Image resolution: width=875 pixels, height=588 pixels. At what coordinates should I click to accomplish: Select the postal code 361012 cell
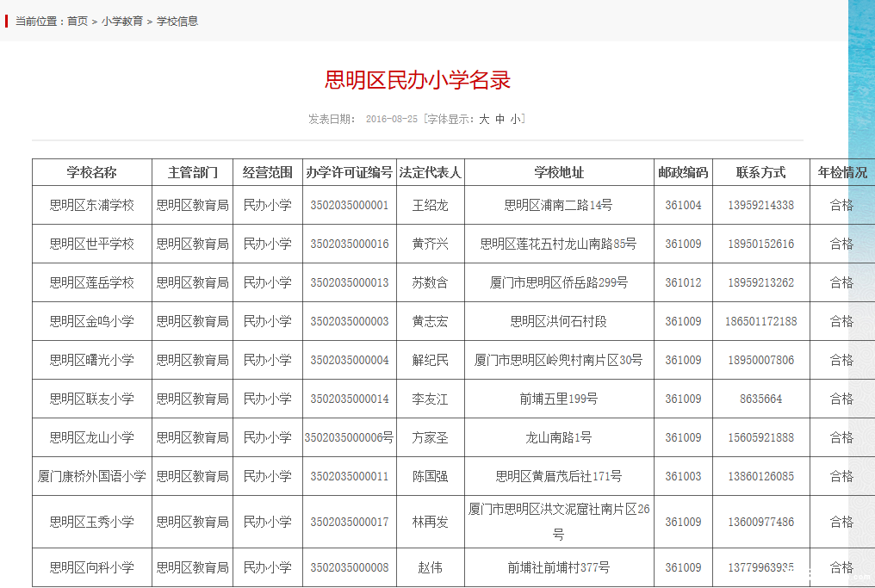[683, 282]
